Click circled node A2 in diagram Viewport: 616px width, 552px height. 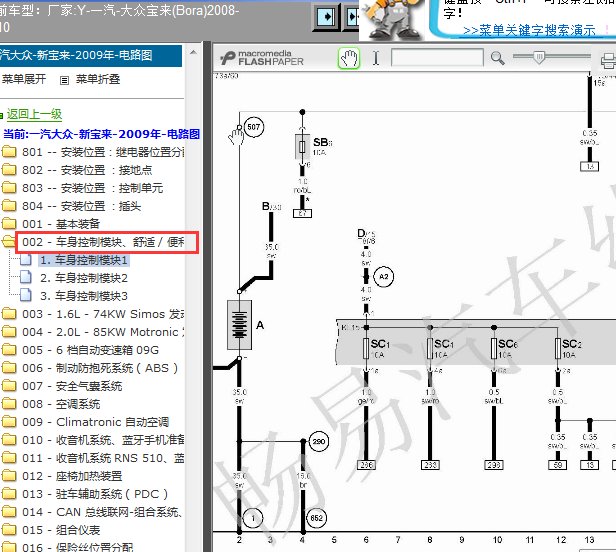coord(383,277)
